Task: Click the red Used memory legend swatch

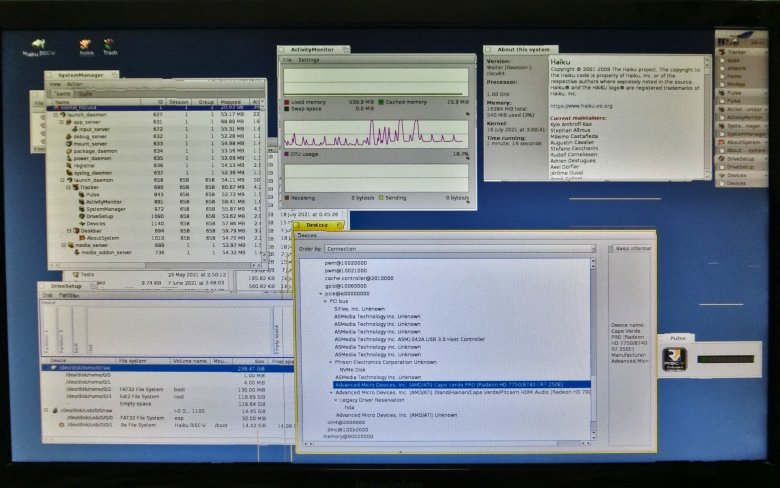Action: pyautogui.click(x=287, y=102)
